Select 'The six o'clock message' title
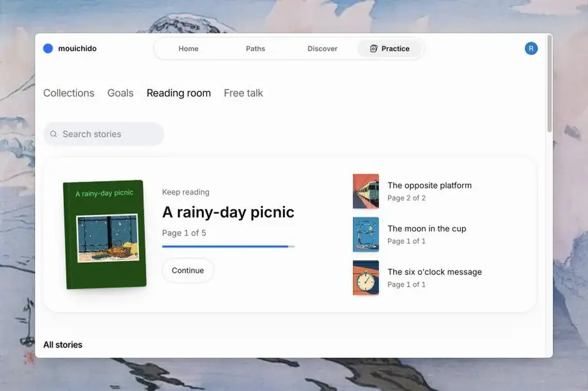Screen dimensions: 588x391 point(435,271)
